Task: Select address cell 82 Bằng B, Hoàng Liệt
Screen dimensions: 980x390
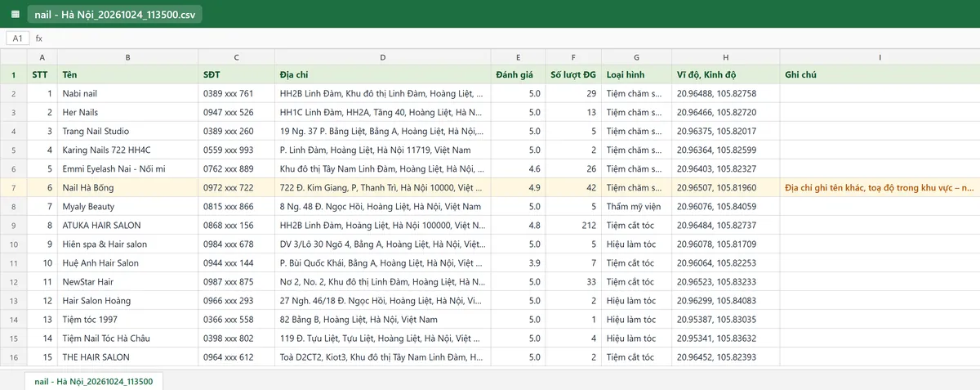Action: pos(382,320)
